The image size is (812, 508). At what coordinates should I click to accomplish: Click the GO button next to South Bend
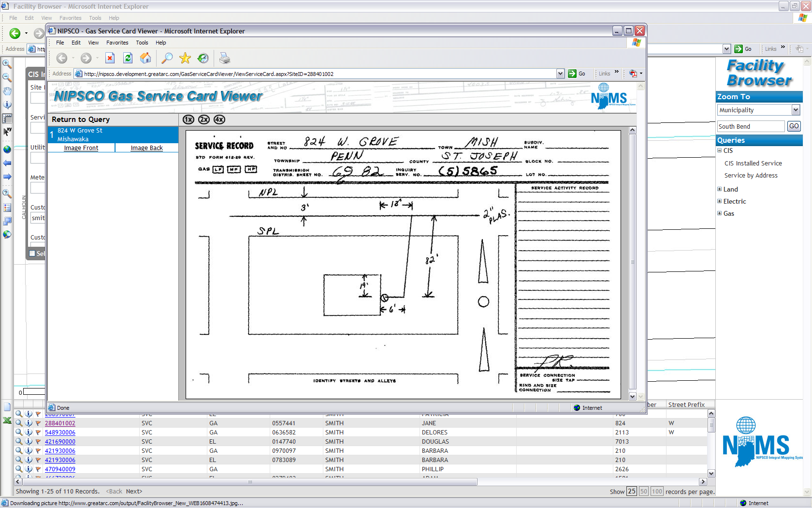coord(794,126)
